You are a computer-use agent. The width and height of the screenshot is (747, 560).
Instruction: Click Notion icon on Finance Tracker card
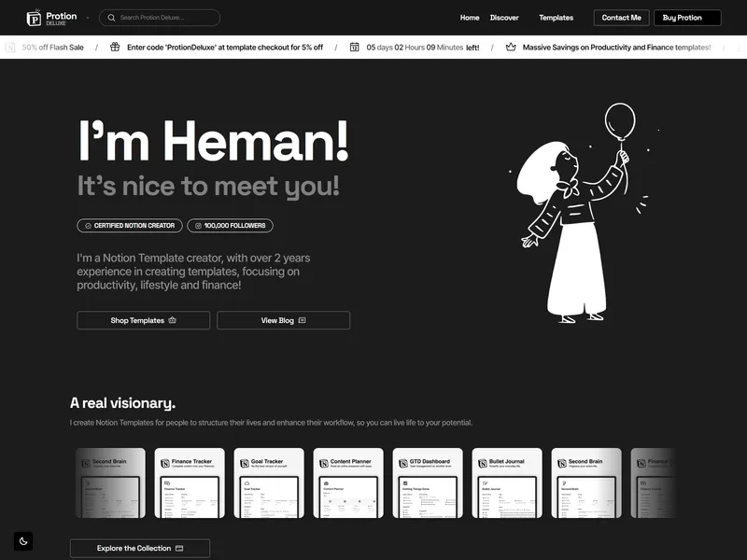coord(165,463)
